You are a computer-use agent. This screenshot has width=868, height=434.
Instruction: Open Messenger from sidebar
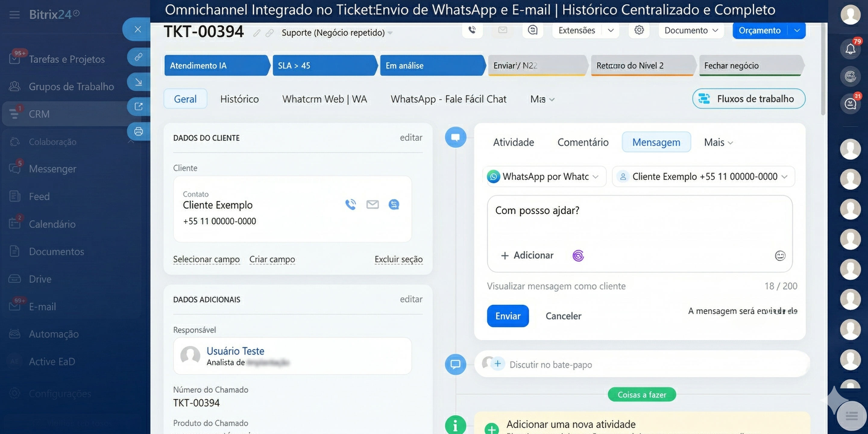52,169
